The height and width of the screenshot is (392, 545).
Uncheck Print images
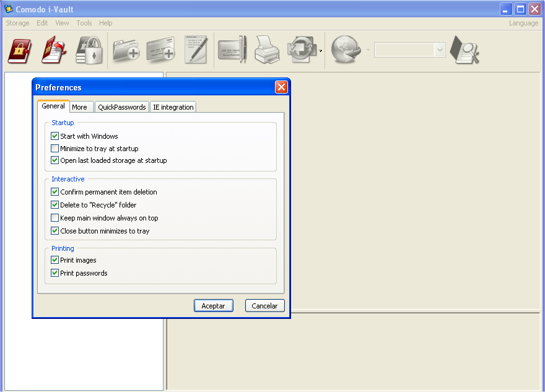point(54,260)
